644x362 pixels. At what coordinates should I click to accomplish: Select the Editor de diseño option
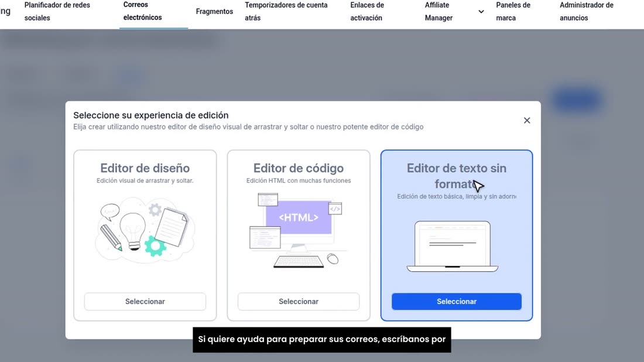tap(145, 302)
